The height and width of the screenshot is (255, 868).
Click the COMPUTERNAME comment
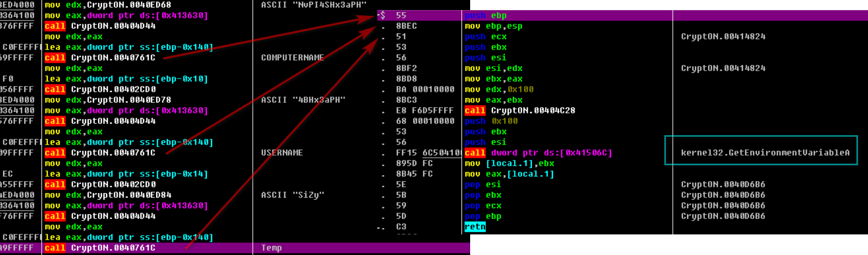click(x=292, y=58)
